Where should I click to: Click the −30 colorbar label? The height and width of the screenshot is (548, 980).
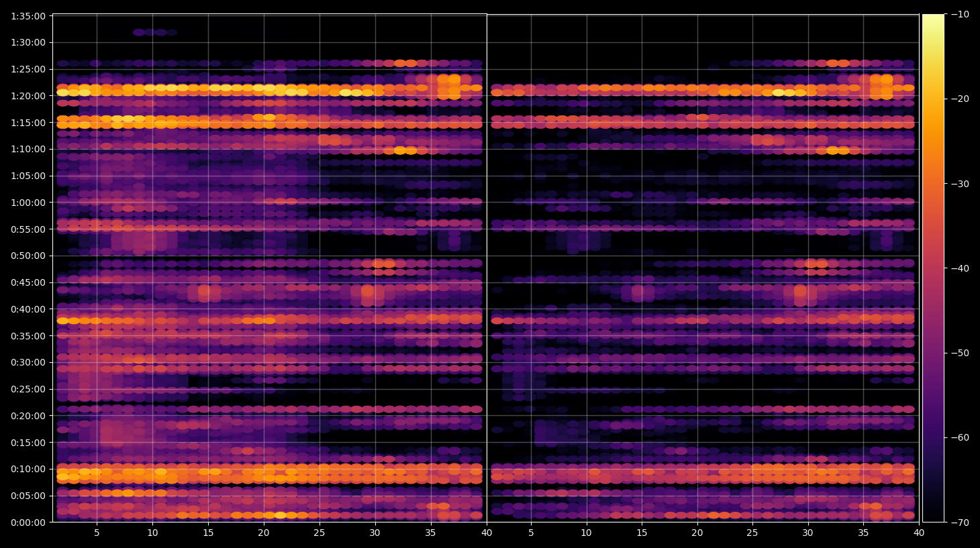[x=961, y=184]
